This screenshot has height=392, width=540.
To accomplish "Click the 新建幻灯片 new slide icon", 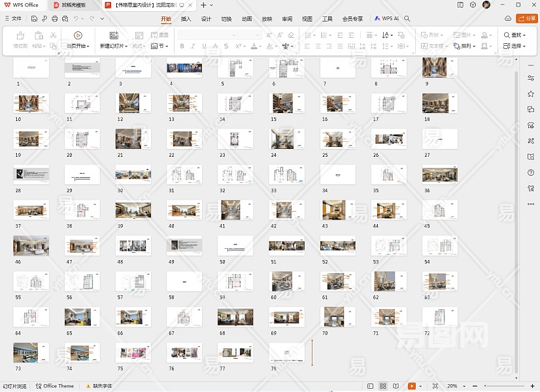I will (114, 35).
